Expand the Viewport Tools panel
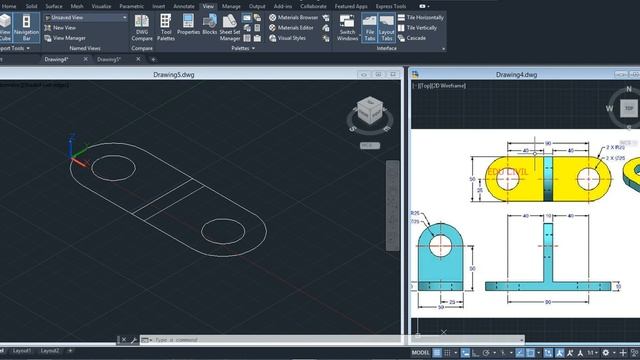This screenshot has height=360, width=640. (x=15, y=48)
